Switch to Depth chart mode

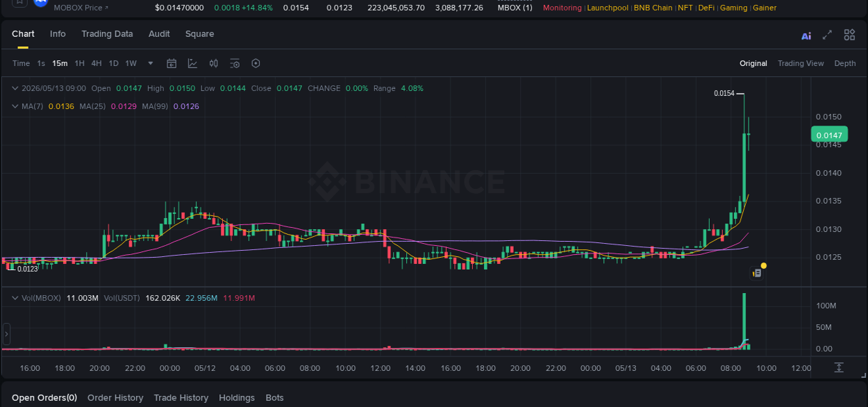844,63
